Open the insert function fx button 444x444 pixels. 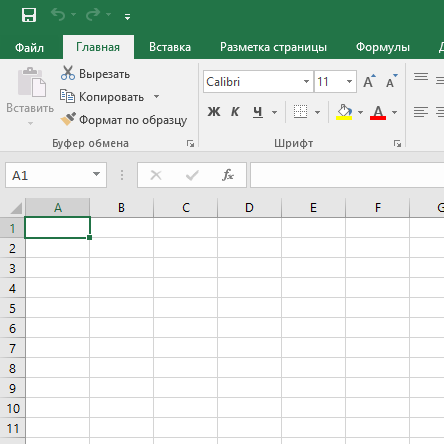tap(228, 175)
